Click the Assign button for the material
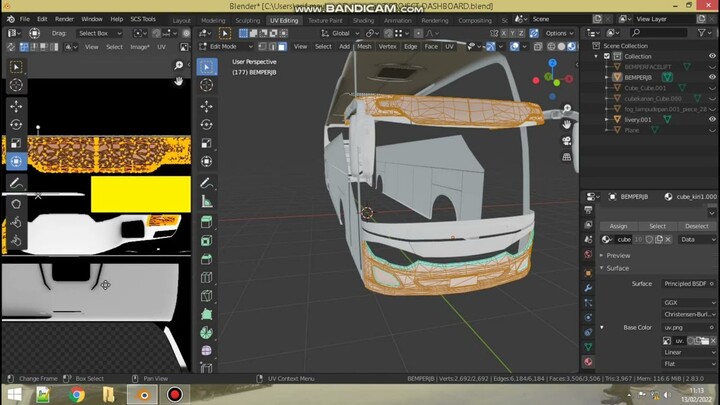This screenshot has width=720, height=405. point(618,226)
